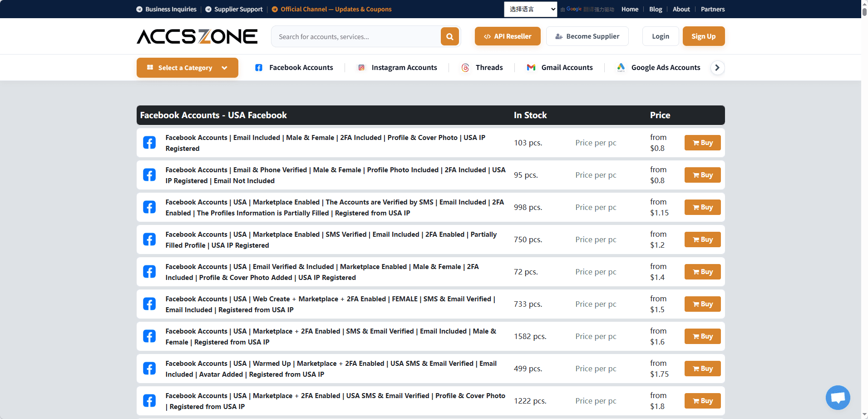Expand the Select a Category dropdown
The image size is (868, 419).
pos(187,68)
